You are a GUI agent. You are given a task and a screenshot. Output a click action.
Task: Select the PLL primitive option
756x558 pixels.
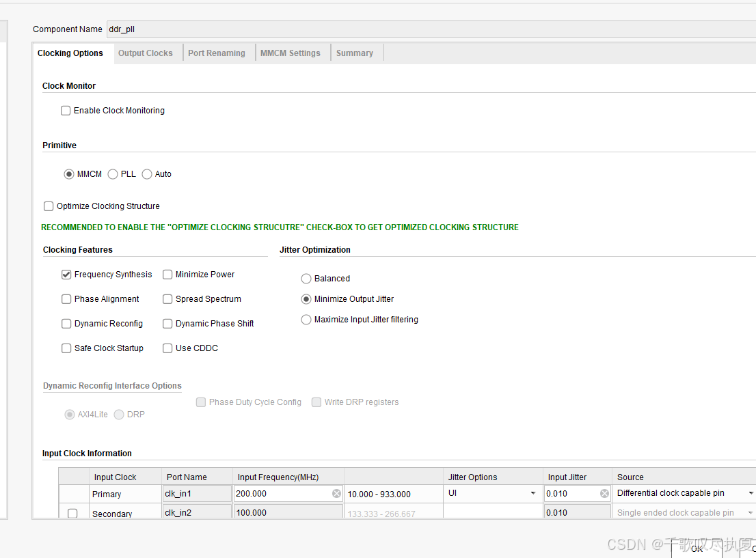(x=113, y=174)
